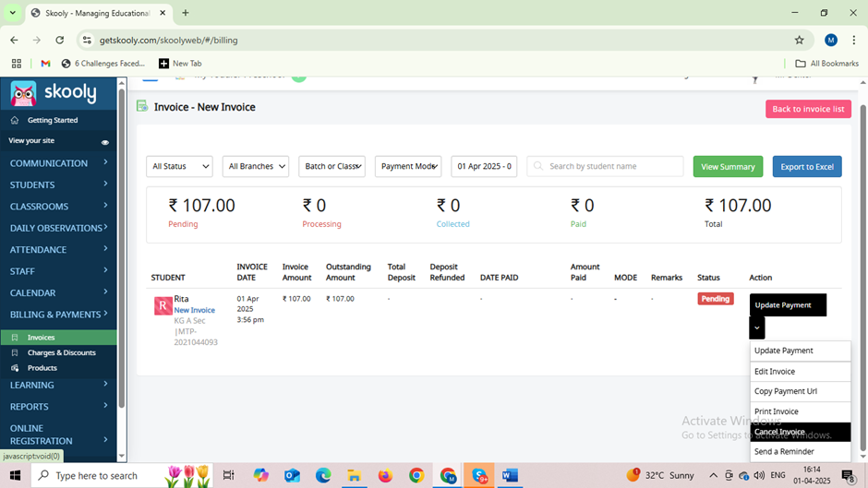The width and height of the screenshot is (868, 488).
Task: Open Outlook from taskbar
Action: tap(292, 475)
